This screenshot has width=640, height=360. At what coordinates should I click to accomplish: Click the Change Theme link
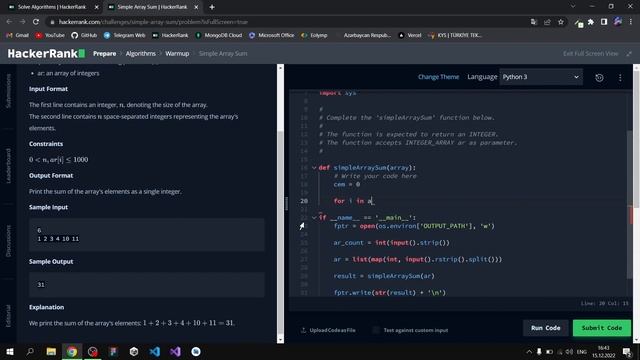tap(438, 77)
